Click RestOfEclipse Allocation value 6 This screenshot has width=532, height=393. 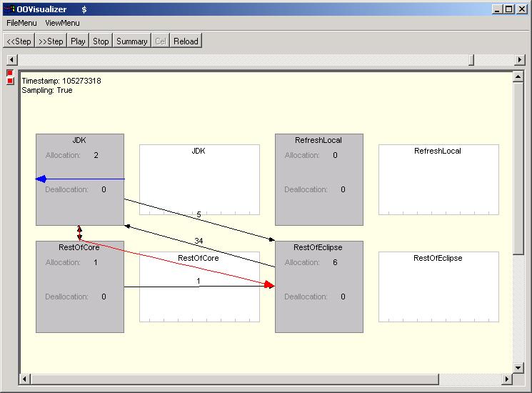(335, 263)
